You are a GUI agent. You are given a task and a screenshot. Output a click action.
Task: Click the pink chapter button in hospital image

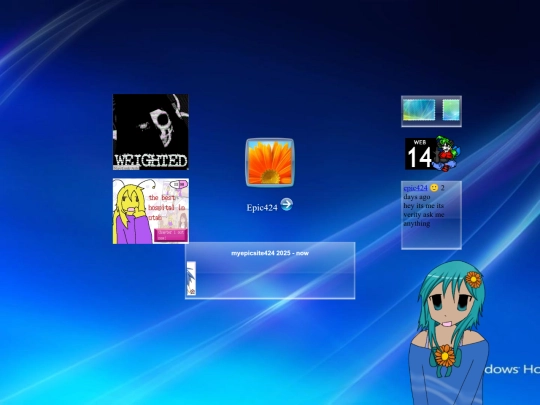pyautogui.click(x=171, y=235)
